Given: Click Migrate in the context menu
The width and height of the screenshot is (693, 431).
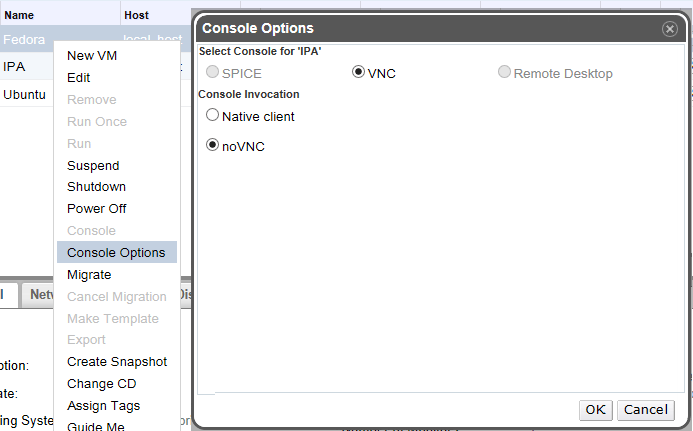Looking at the screenshot, I should tap(89, 275).
